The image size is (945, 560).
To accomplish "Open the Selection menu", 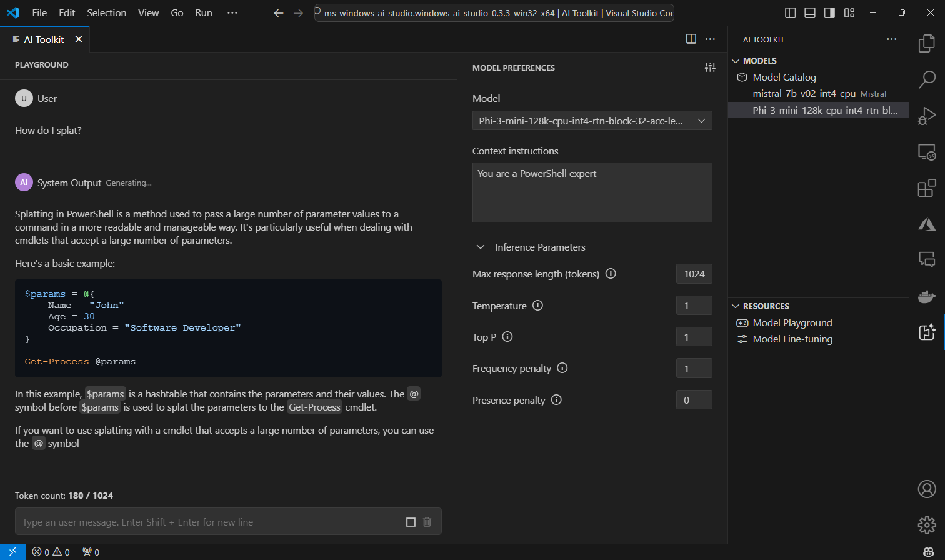I will (107, 13).
